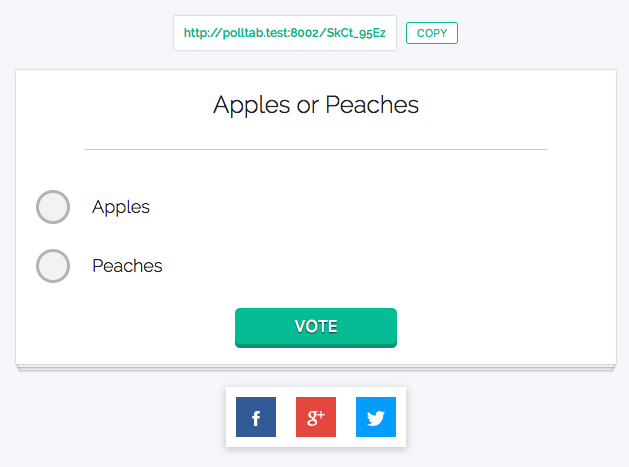Choose Apples by clicking its label

(x=121, y=207)
